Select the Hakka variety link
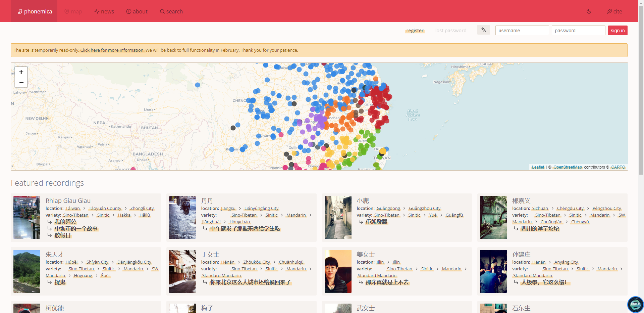This screenshot has height=313, width=644. click(124, 215)
